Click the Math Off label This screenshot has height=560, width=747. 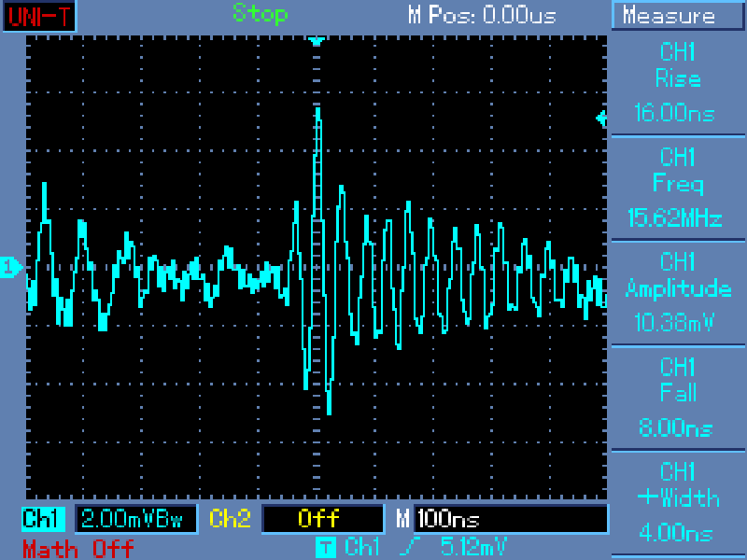click(78, 549)
